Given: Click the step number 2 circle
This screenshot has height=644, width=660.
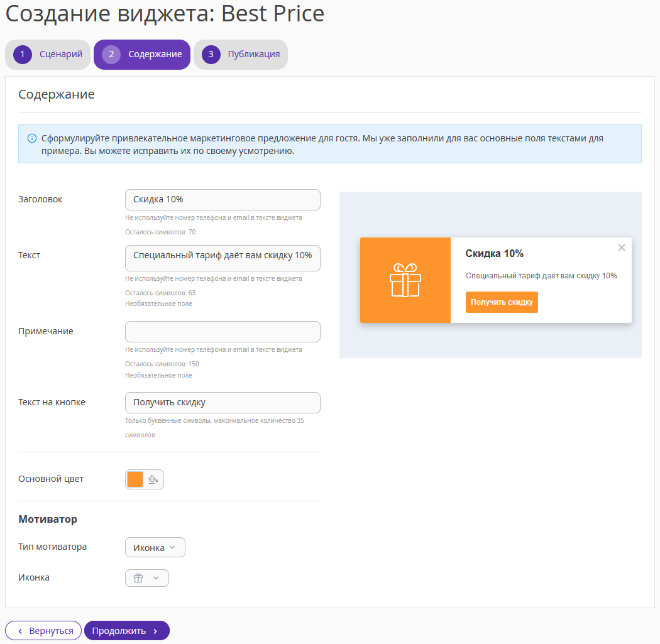Looking at the screenshot, I should (111, 54).
